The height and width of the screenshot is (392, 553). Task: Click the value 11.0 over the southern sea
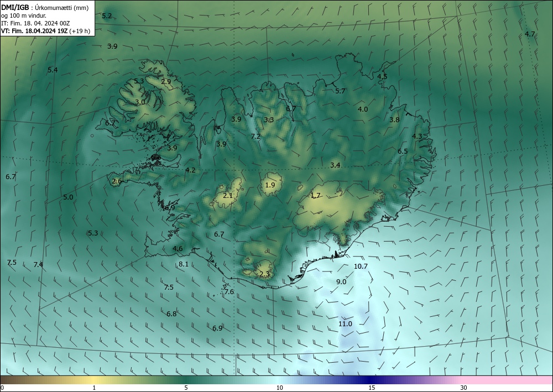click(x=345, y=323)
